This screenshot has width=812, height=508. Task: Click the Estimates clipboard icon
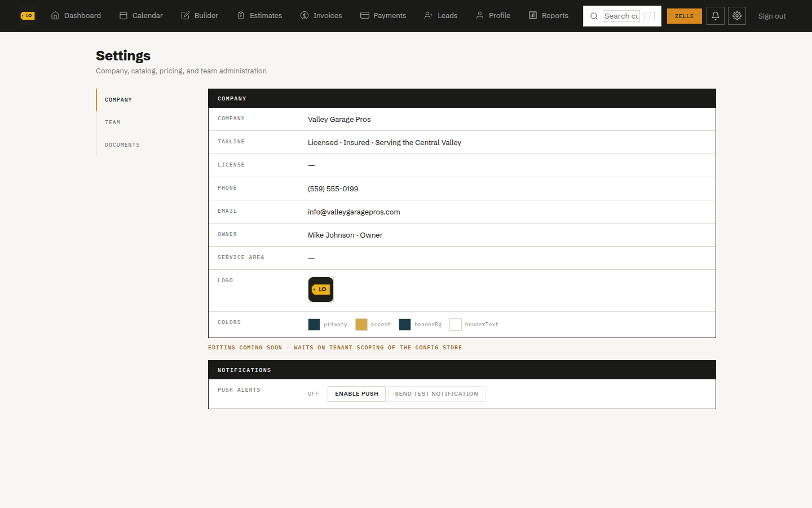241,16
